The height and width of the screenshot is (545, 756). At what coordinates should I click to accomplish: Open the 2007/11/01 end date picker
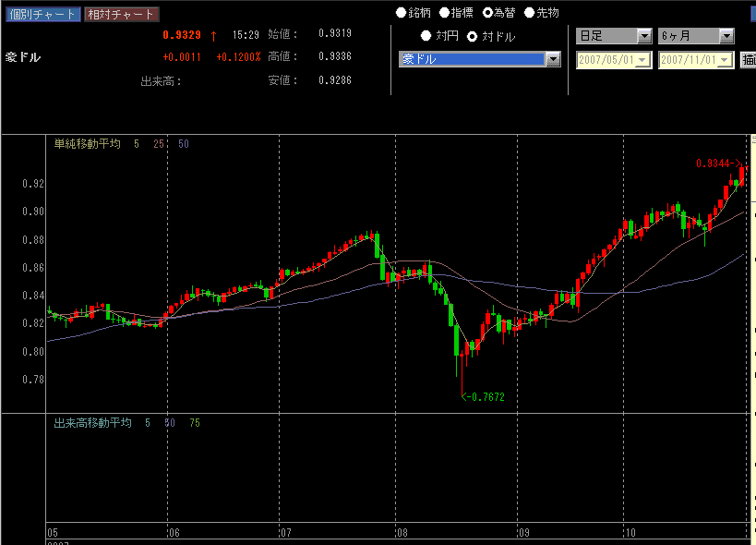[726, 60]
